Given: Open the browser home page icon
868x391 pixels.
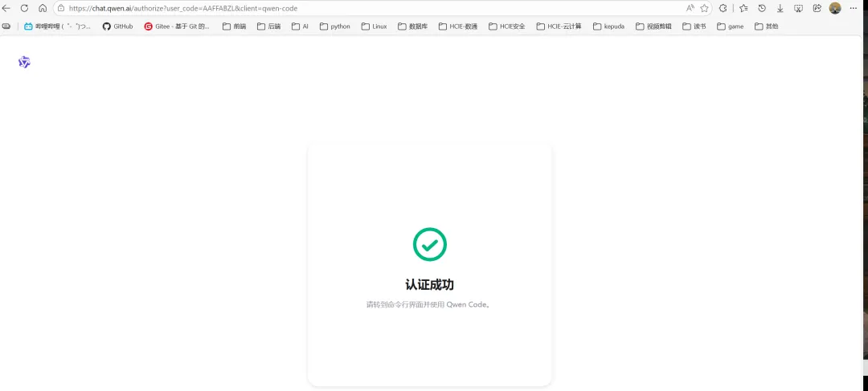Looking at the screenshot, I should point(43,8).
